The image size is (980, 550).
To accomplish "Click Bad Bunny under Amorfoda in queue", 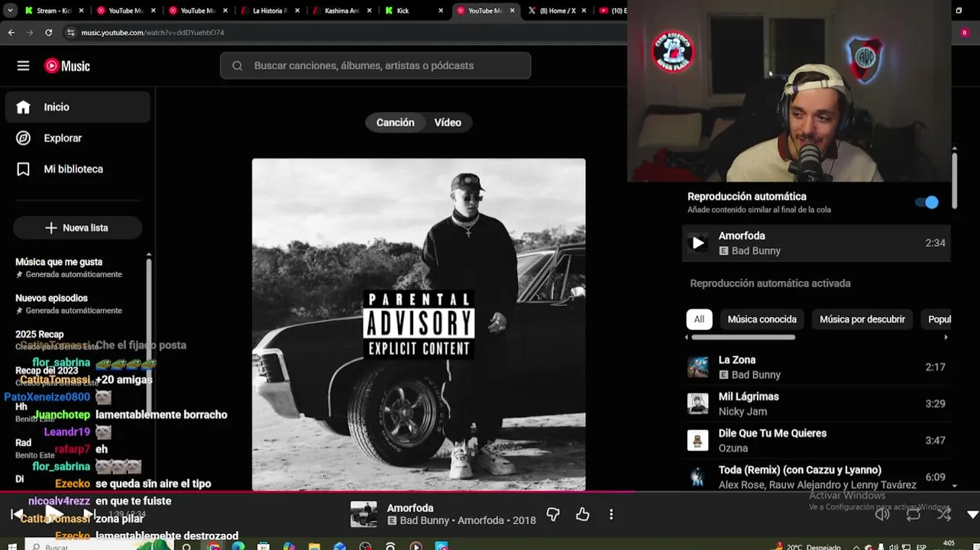I will [x=755, y=251].
